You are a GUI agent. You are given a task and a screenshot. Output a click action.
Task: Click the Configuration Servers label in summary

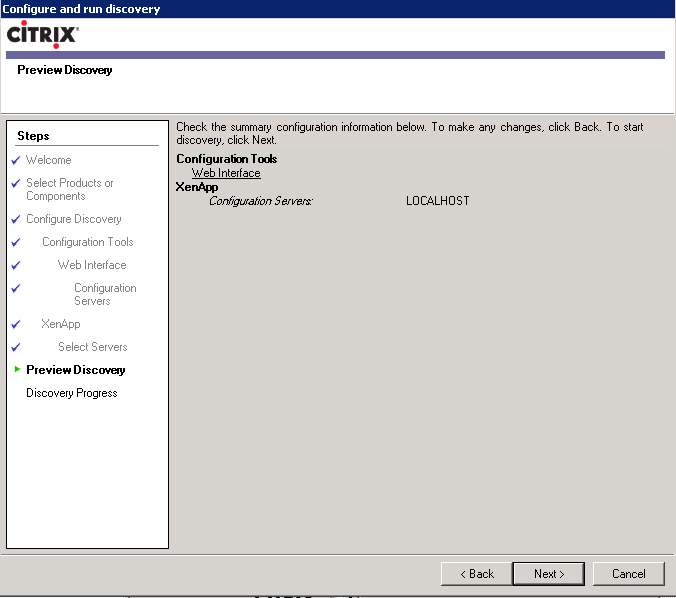click(261, 201)
